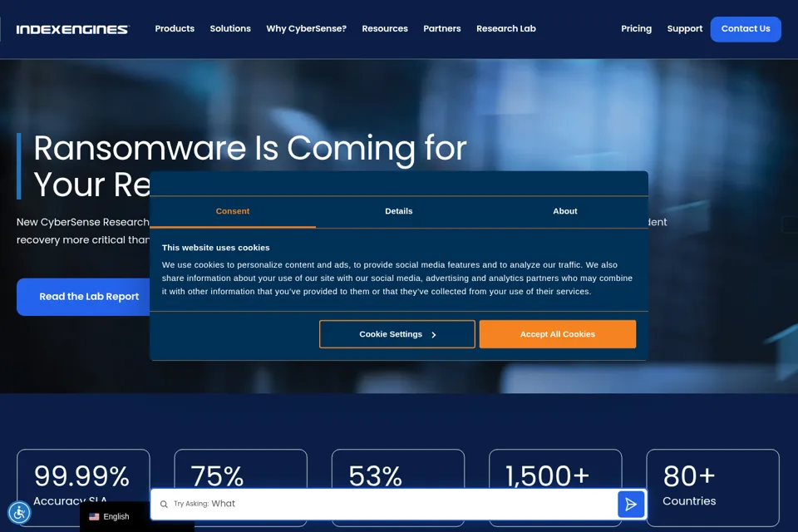Switch to the About tab
This screenshot has height=532, width=798.
(x=565, y=211)
